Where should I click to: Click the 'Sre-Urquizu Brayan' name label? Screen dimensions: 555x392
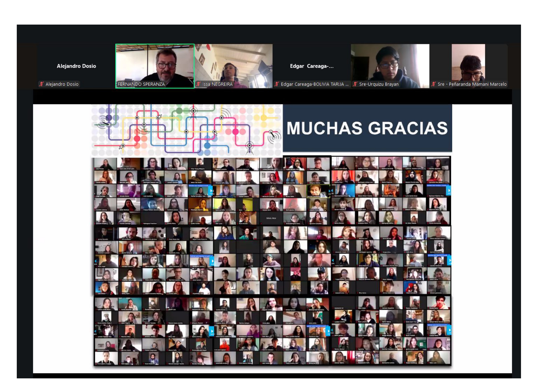pyautogui.click(x=379, y=84)
